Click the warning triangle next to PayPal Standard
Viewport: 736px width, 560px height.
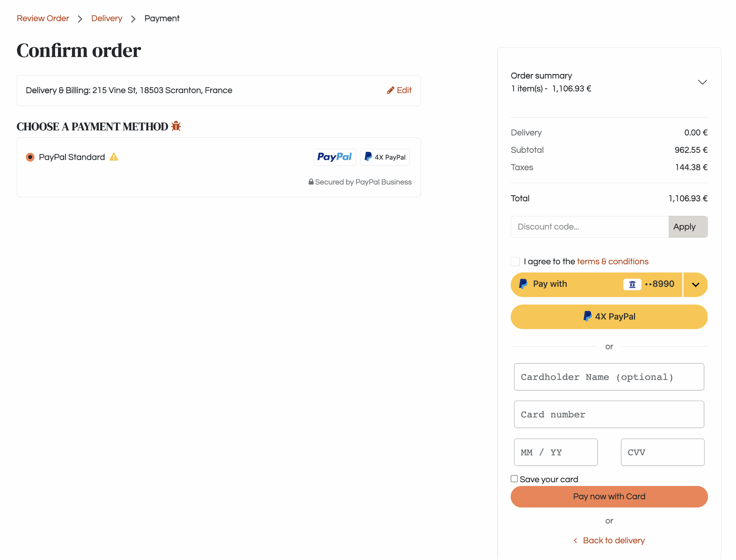coord(114,157)
